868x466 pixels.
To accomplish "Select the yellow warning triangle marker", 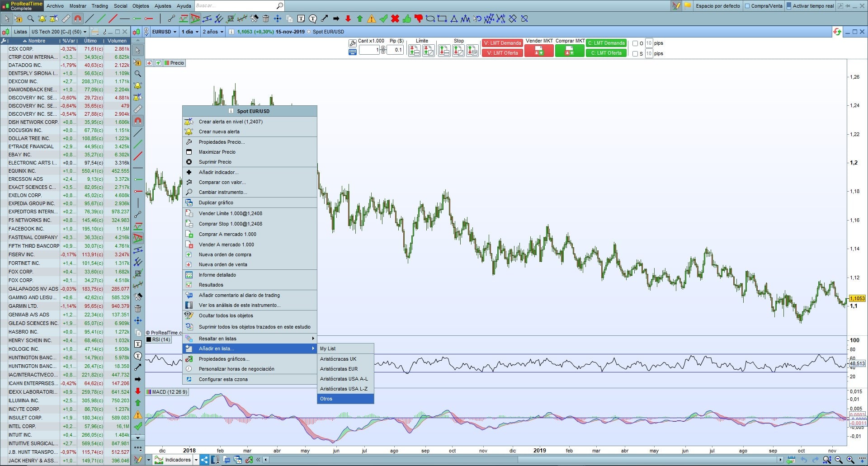I will pos(372,19).
